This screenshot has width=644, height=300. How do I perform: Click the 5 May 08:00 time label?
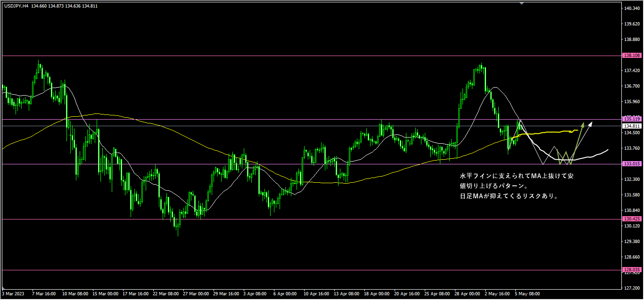pos(527,293)
